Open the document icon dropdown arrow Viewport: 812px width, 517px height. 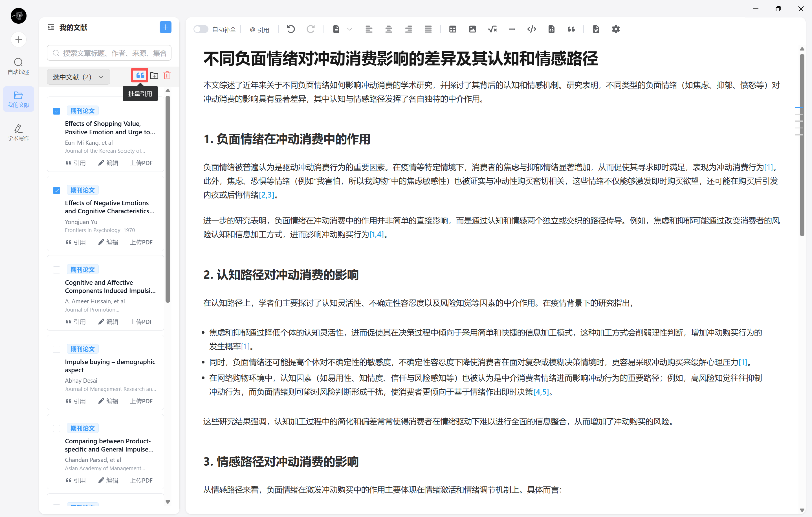click(350, 29)
